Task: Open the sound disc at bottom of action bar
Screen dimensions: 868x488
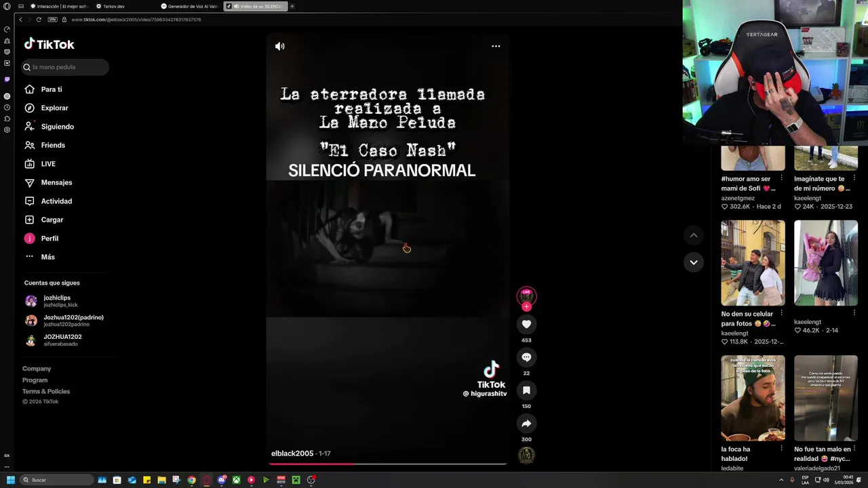Action: (526, 455)
